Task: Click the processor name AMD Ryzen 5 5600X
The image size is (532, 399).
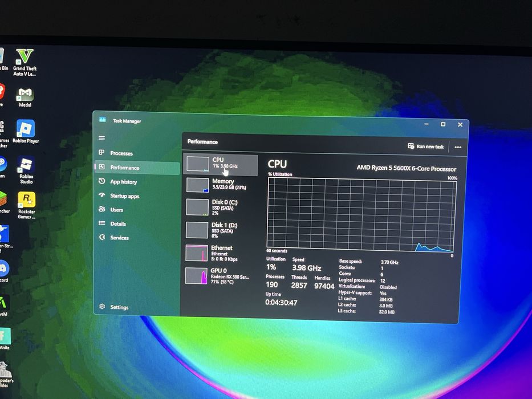Action: 406,168
